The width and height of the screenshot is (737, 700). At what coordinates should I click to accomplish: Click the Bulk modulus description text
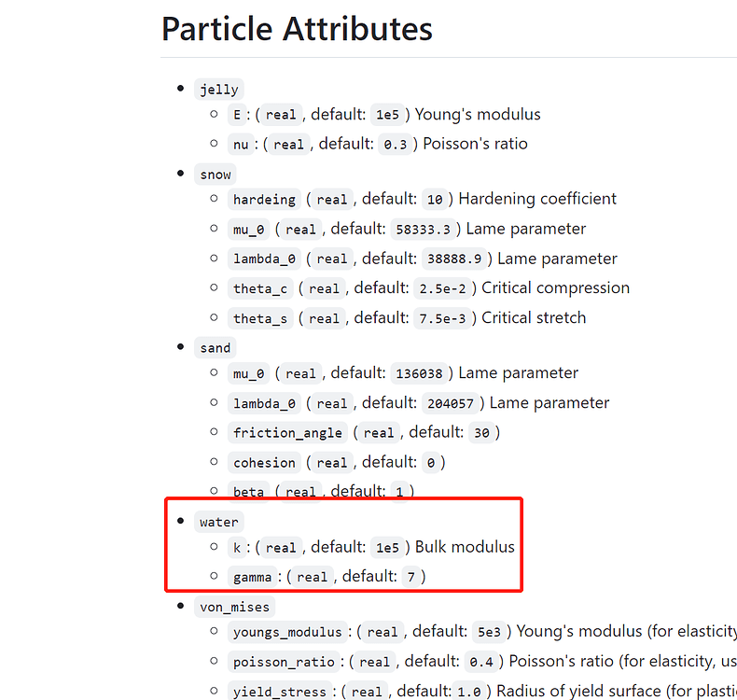(465, 547)
